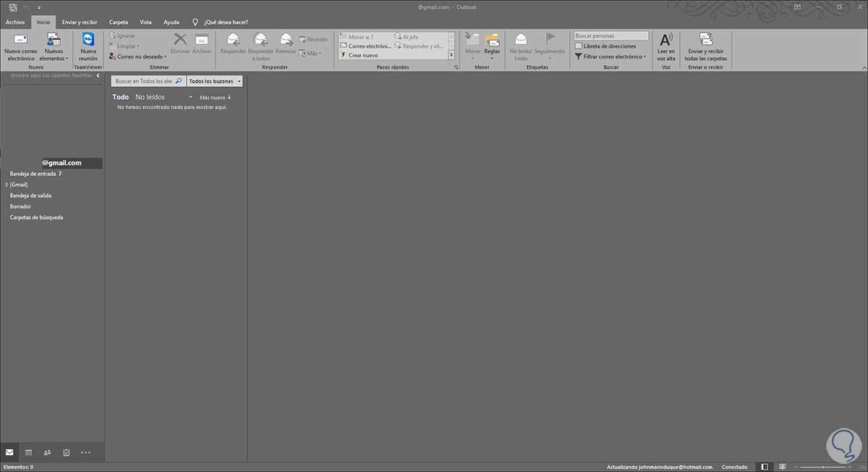
Task: Select the 'Al jefe' quick step
Action: [407, 36]
